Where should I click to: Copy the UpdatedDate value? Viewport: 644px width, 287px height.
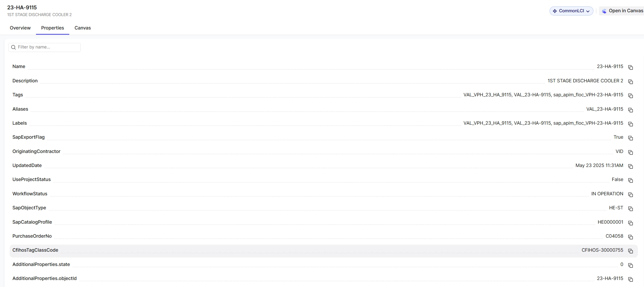click(x=631, y=166)
